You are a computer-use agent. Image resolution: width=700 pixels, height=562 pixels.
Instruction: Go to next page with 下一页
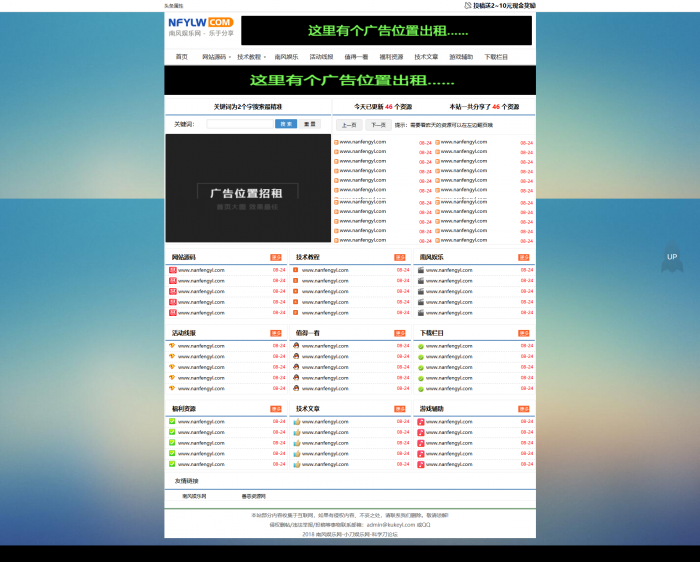(378, 125)
